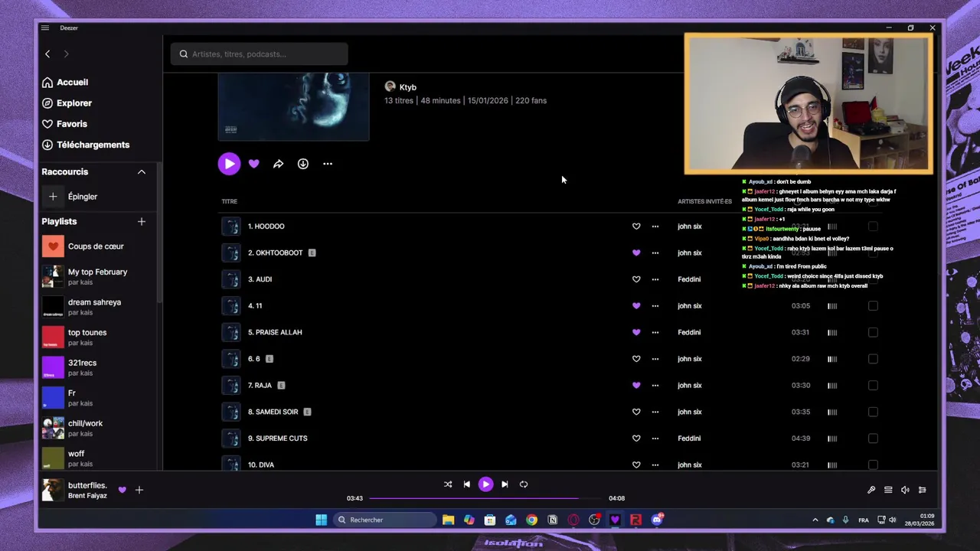Open options menu for DIVA track
Viewport: 980px width, 551px height.
pyautogui.click(x=655, y=465)
